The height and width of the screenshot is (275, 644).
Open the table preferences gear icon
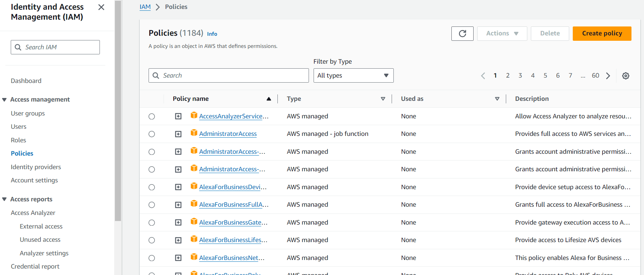[625, 76]
